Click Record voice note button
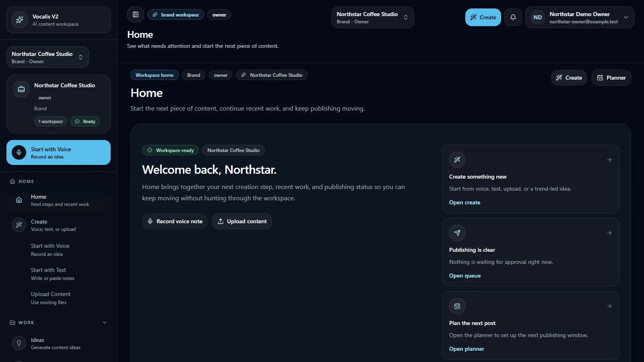This screenshot has height=362, width=644. click(175, 221)
